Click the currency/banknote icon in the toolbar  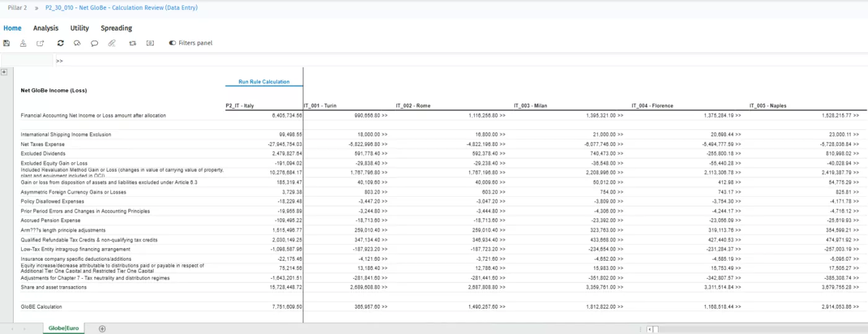150,43
